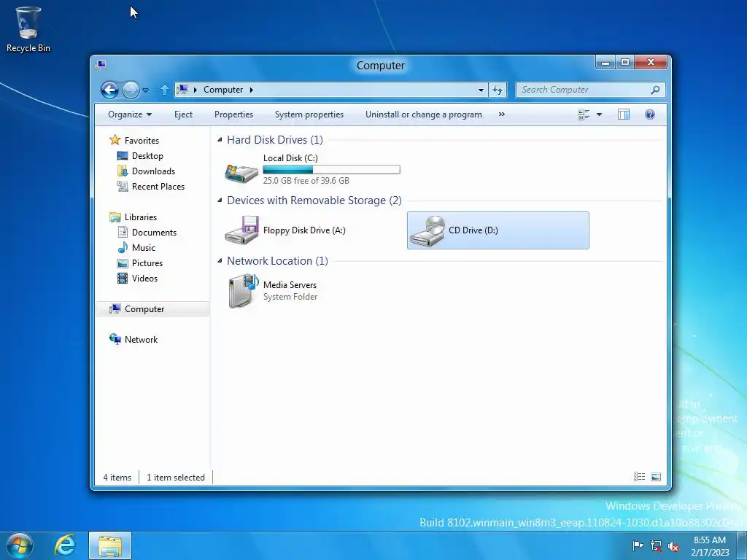Viewport: 747px width, 560px height.
Task: Minimize the Computer window
Action: coord(605,63)
